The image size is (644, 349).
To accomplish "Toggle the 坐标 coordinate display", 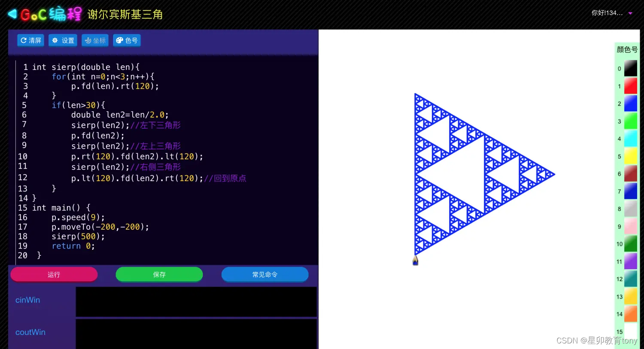I will pyautogui.click(x=95, y=40).
